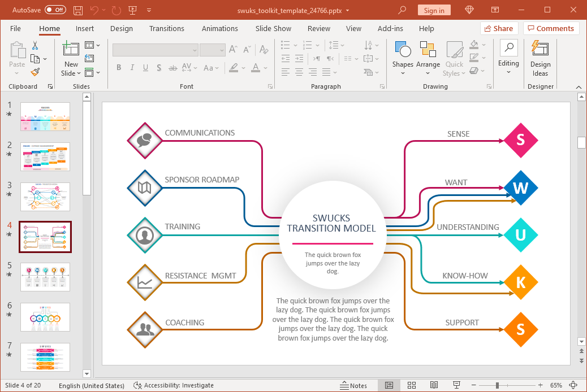Toggle the AutoSave switch
Screen dimensions: 587x392
pos(55,10)
